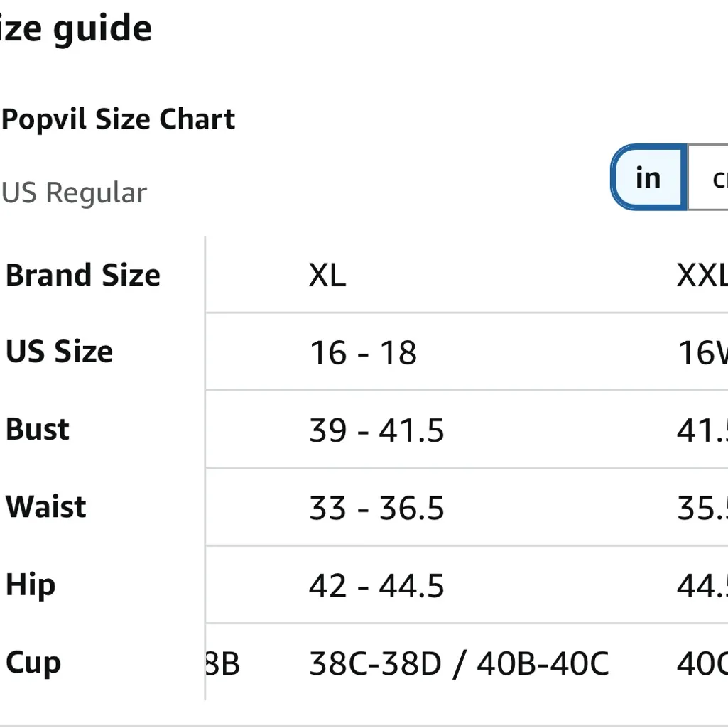Viewport: 728px width, 728px height.
Task: Select the inches unit toggle
Action: [x=647, y=178]
